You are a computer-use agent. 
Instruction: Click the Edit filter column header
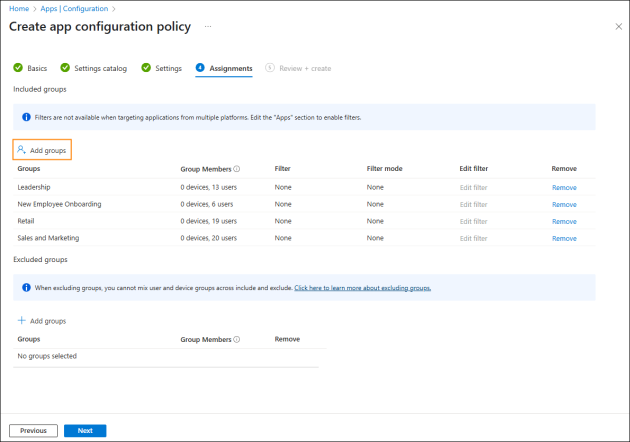click(x=474, y=168)
